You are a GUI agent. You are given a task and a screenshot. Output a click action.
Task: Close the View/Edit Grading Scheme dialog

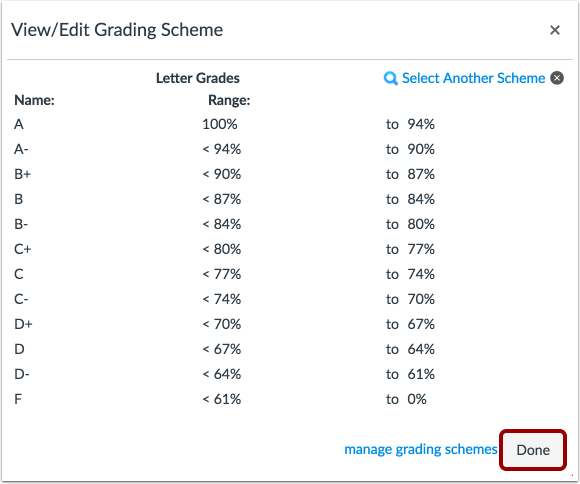554,30
